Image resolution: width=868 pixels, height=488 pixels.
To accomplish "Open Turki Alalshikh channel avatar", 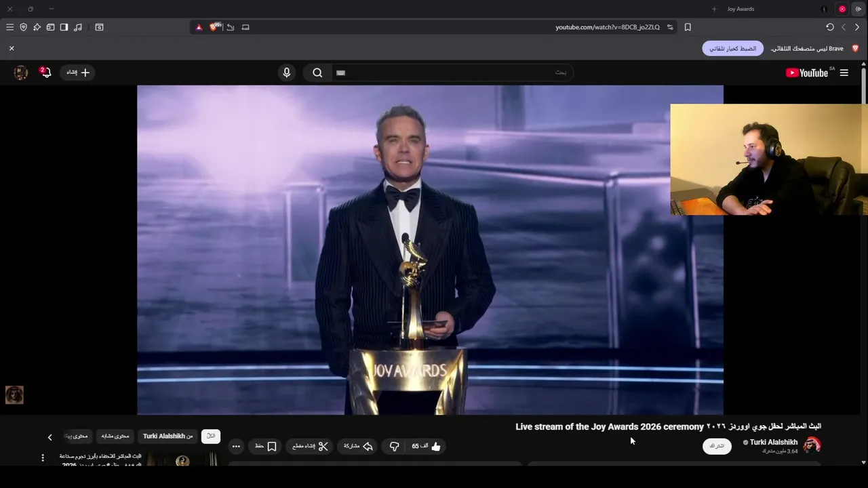I will pyautogui.click(x=812, y=445).
